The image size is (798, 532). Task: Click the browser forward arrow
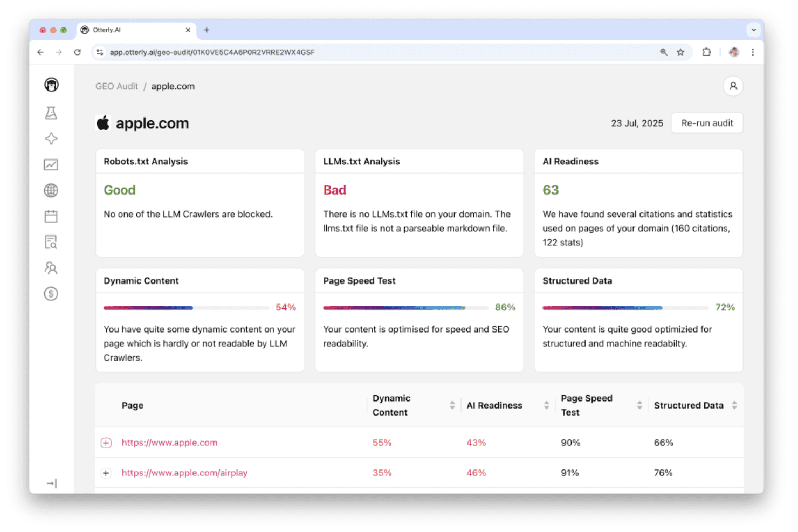tap(59, 52)
